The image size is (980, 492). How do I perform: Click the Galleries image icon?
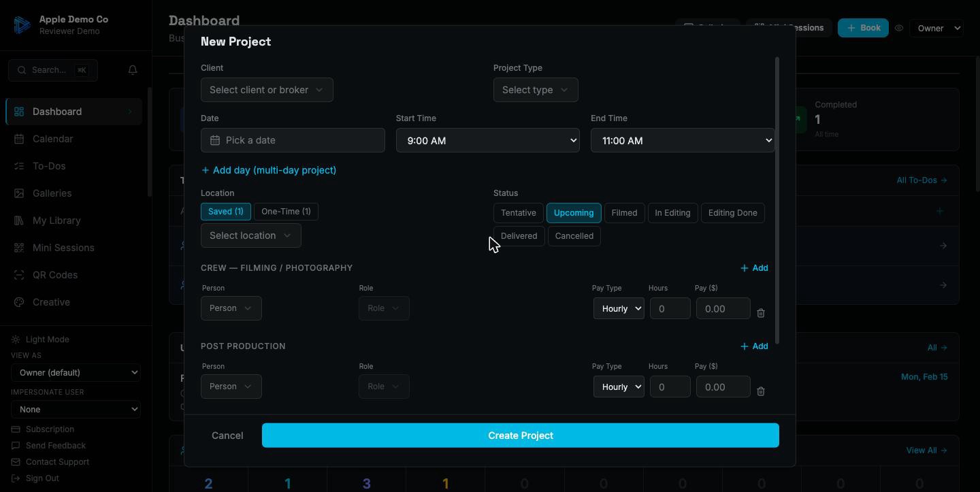(x=19, y=193)
